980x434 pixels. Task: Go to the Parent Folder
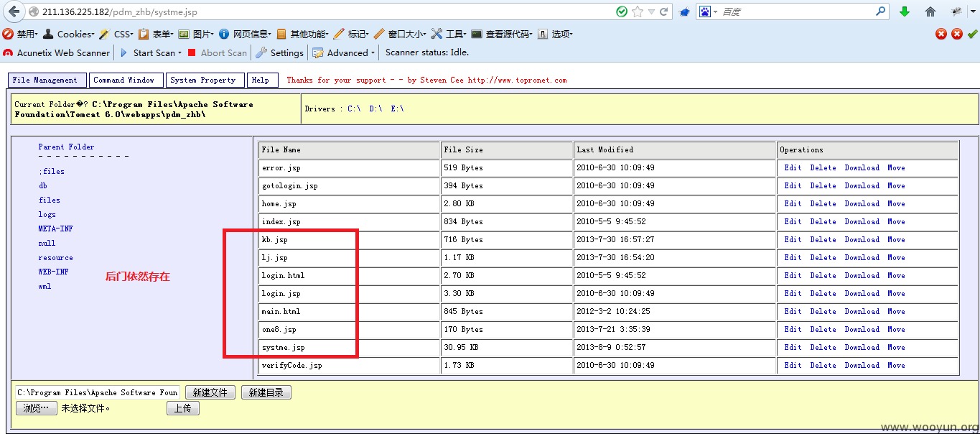coord(66,147)
